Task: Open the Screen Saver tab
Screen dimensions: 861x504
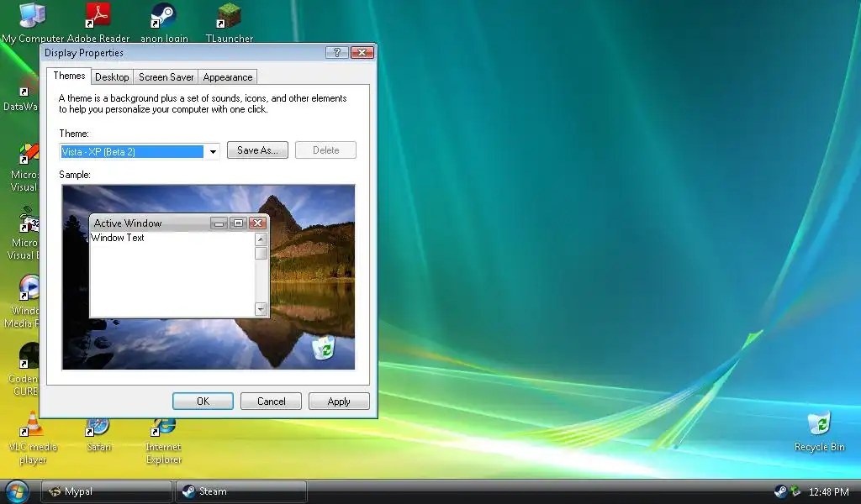Action: tap(166, 77)
